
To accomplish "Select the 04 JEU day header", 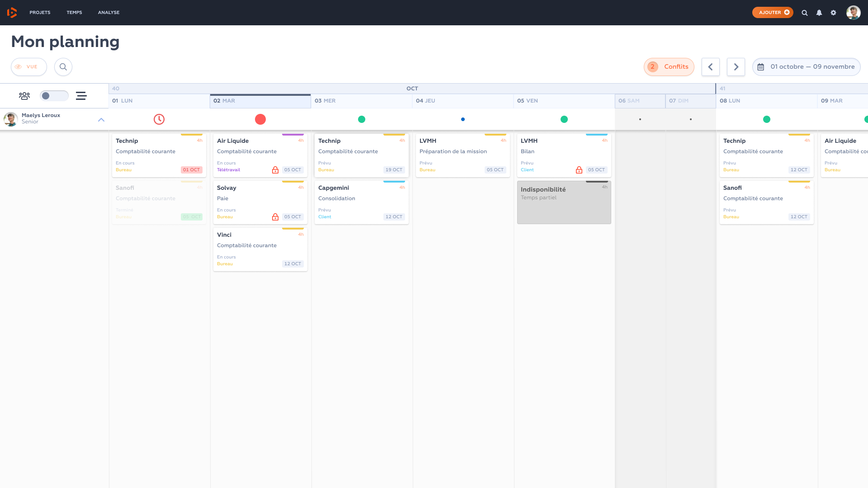I will [x=463, y=101].
